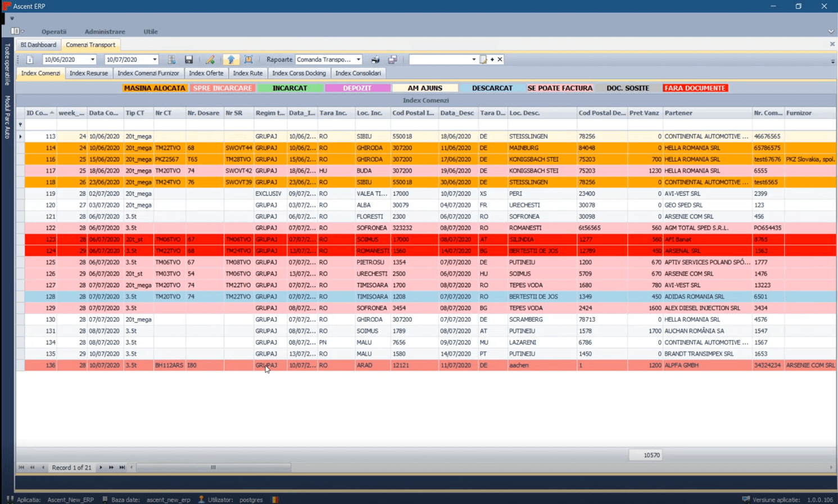Click the horizontal scrollbar thumb at bottom
Viewport: 838px width, 504px height.
[214, 467]
